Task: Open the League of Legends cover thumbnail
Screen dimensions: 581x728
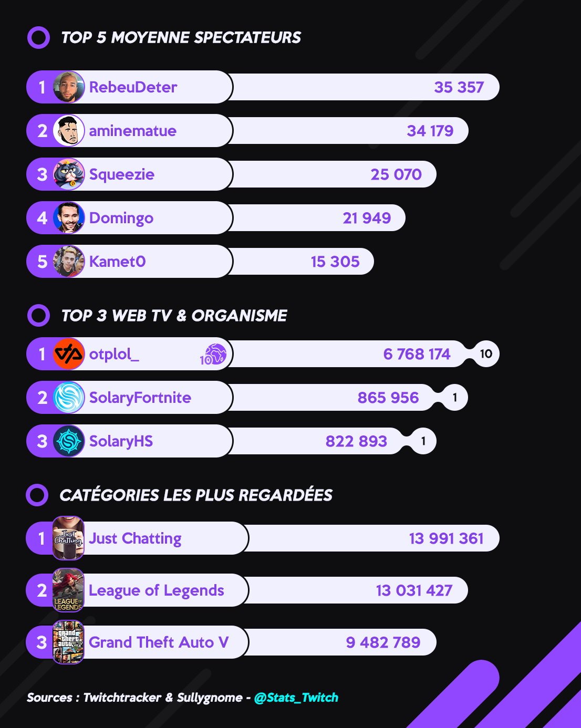Action: tap(68, 590)
